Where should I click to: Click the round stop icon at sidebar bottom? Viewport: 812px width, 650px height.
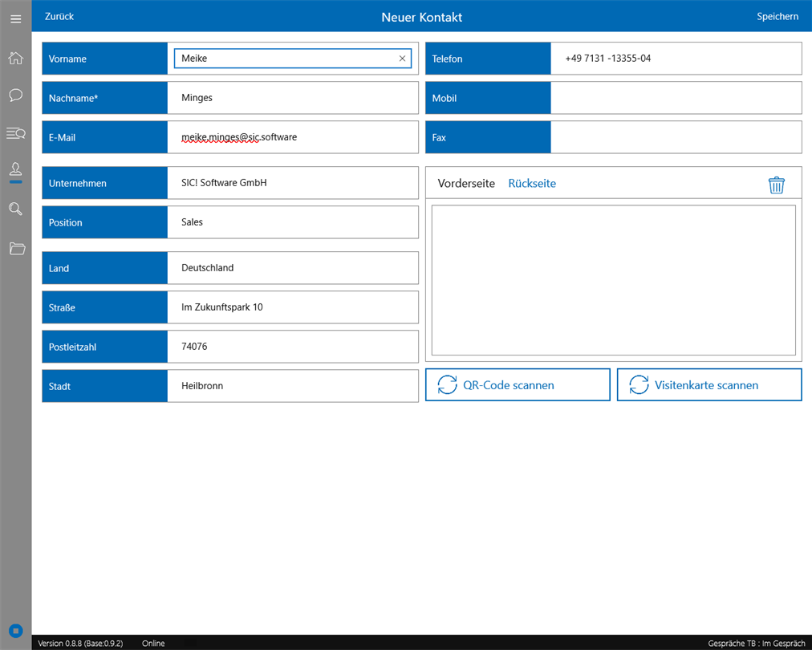[15, 631]
